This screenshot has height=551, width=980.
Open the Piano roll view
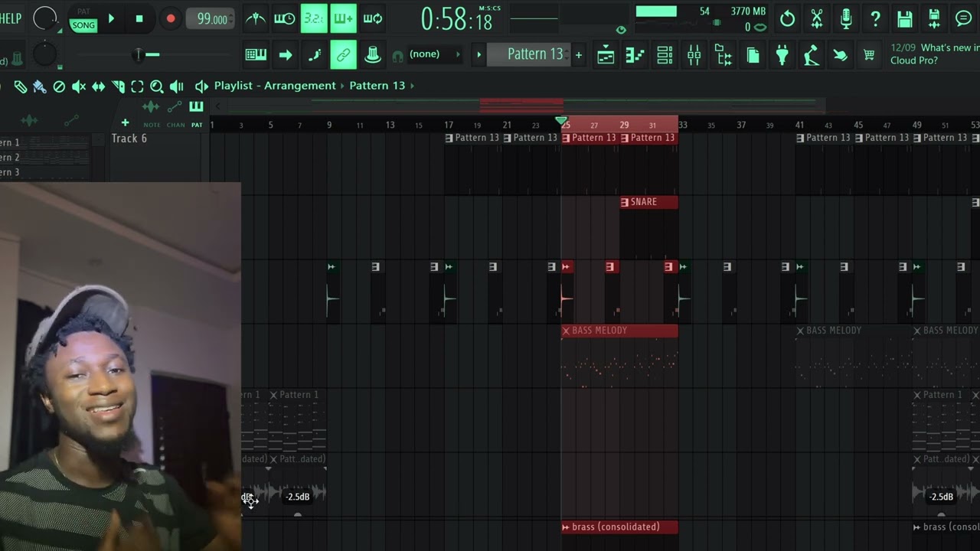click(x=635, y=55)
